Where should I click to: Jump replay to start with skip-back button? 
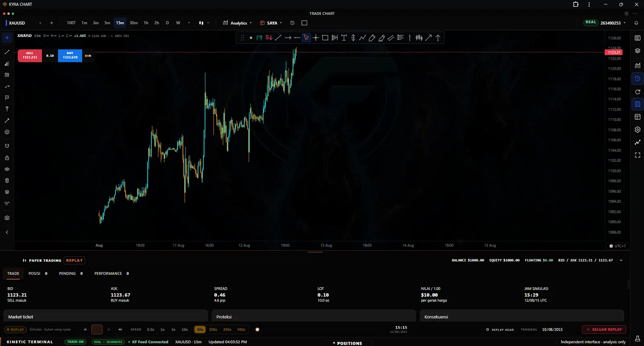85,330
